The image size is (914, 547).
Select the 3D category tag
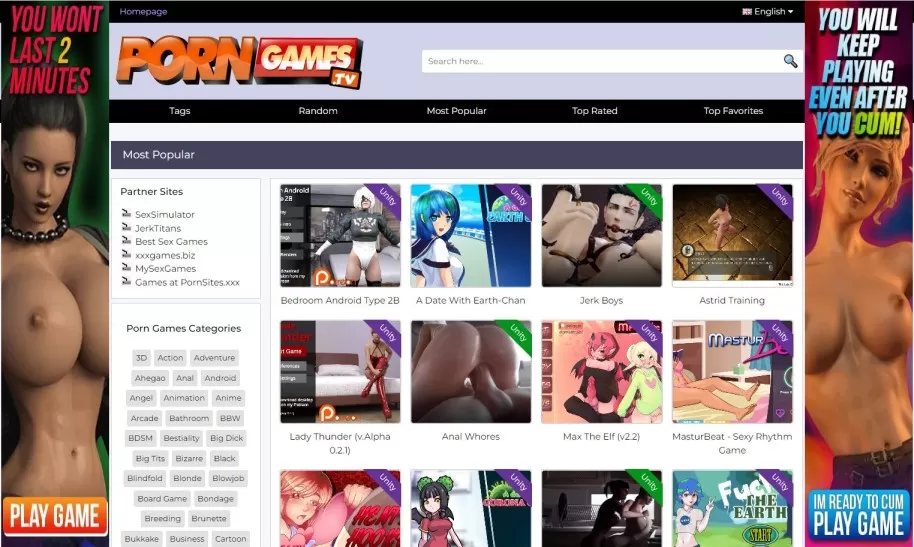(x=141, y=358)
